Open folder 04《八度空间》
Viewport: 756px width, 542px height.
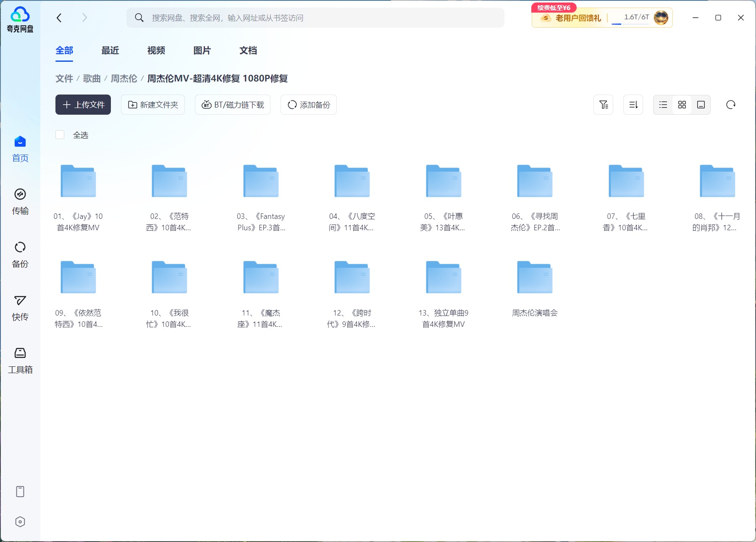(352, 197)
